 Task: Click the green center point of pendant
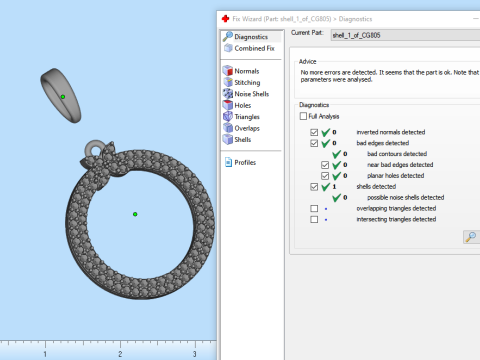point(135,214)
